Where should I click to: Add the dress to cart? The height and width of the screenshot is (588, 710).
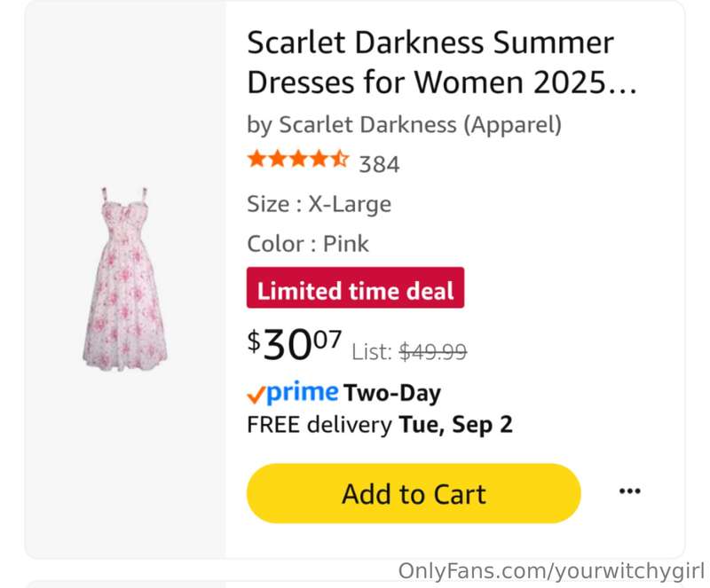(x=414, y=493)
